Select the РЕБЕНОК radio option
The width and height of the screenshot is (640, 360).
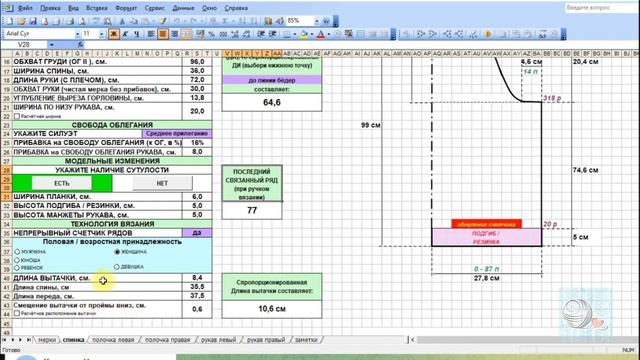[17, 268]
